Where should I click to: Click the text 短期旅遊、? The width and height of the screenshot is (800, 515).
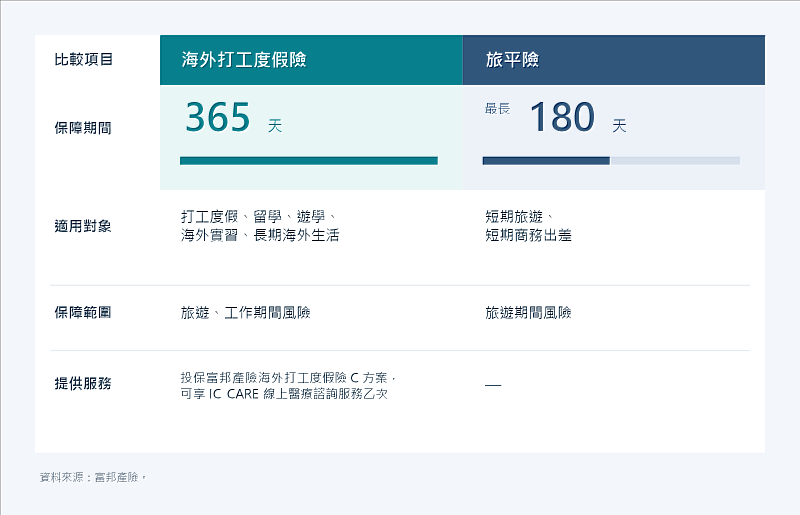tap(519, 217)
